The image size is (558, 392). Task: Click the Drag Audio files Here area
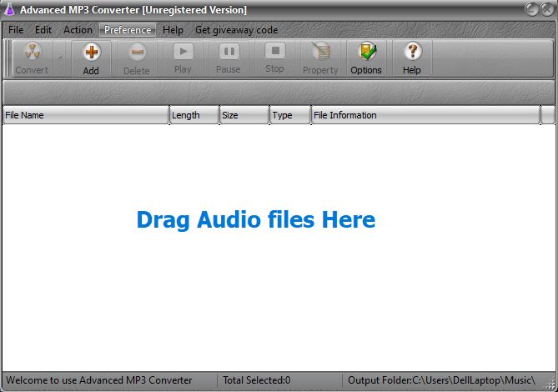(256, 219)
